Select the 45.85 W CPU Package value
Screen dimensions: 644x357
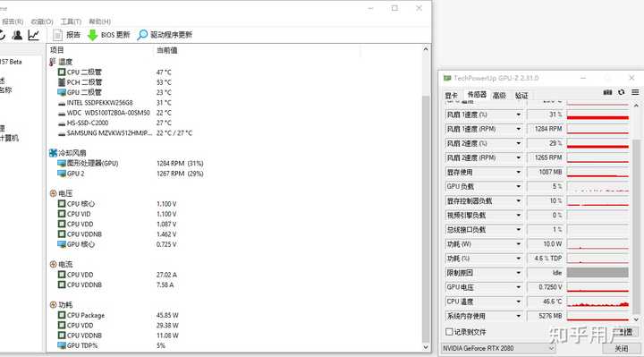pos(167,316)
